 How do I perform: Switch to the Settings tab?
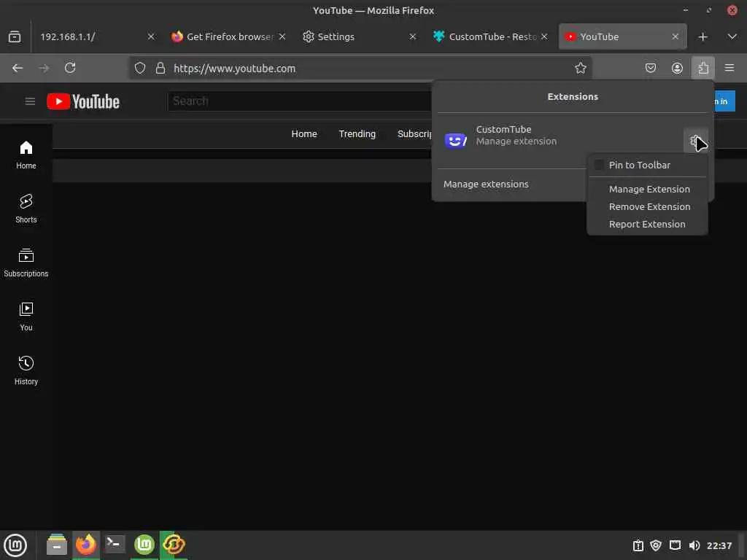(360, 36)
